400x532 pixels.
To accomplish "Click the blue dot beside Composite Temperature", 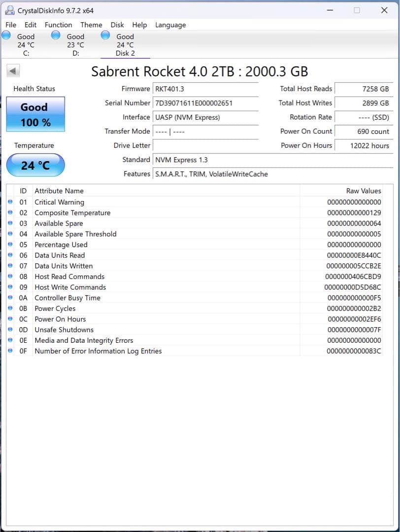I will point(11,213).
